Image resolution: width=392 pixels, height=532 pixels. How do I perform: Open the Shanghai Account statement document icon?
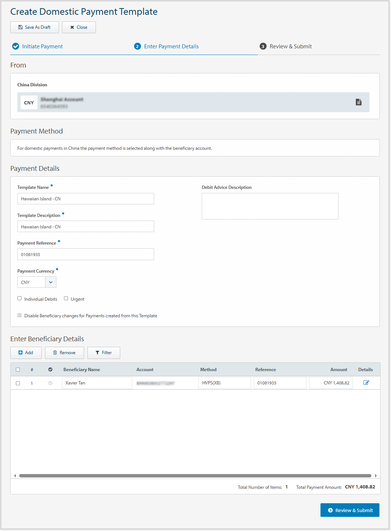pos(359,102)
